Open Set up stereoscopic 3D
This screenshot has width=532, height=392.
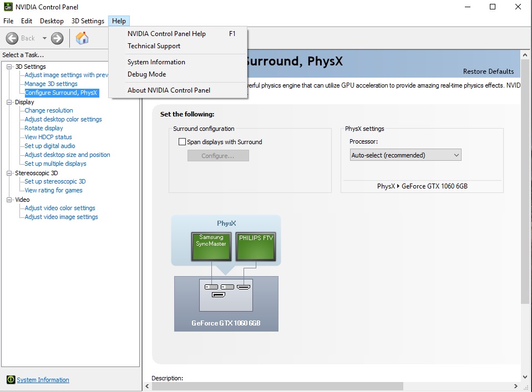coord(55,181)
